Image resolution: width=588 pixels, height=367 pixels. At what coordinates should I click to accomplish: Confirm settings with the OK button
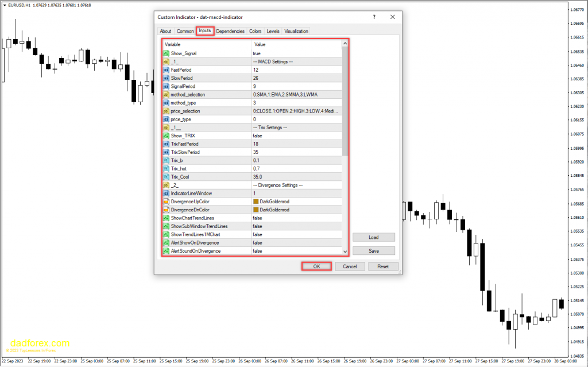(316, 266)
